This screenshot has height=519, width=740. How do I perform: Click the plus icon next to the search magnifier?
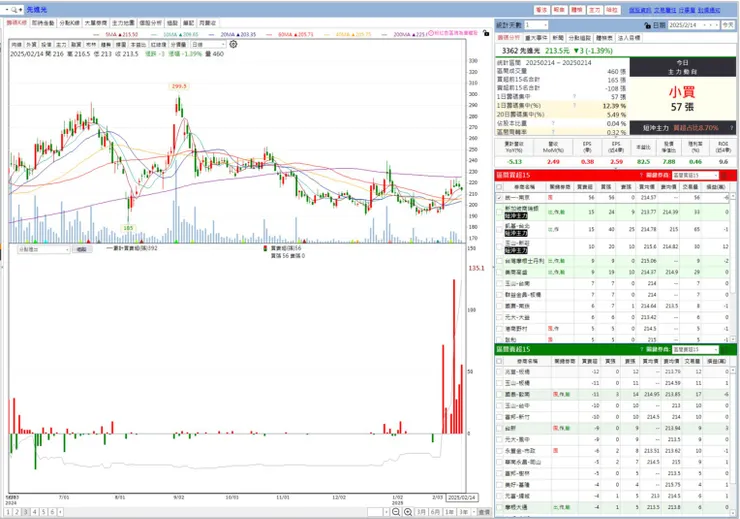[20, 9]
